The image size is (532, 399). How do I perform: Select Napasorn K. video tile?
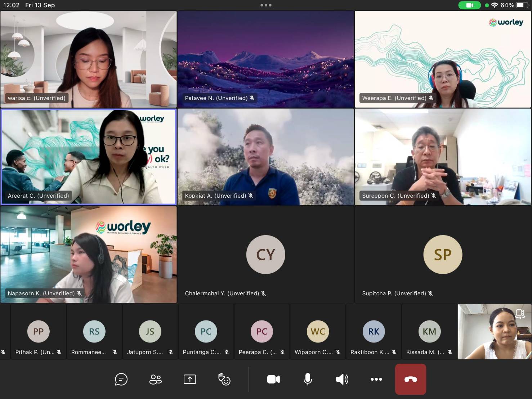click(x=89, y=255)
